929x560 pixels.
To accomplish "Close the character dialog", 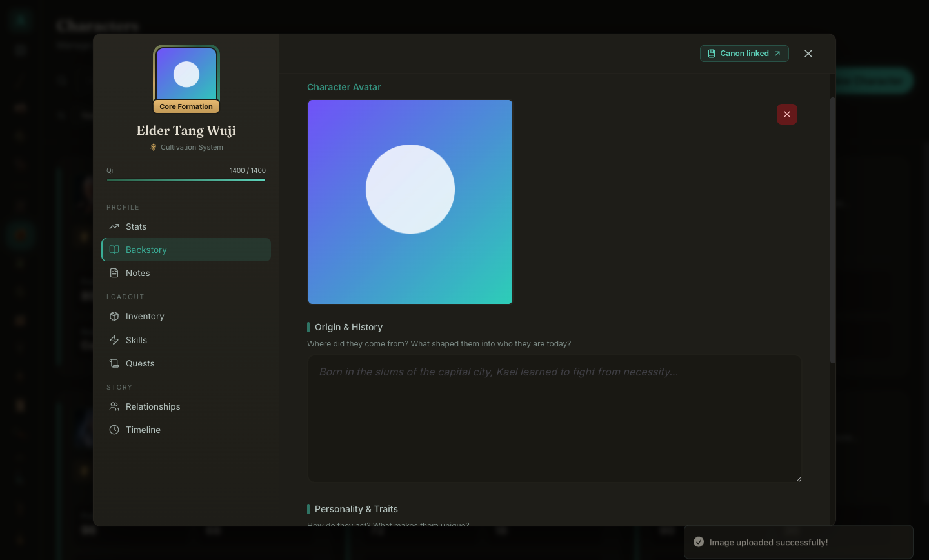I will coord(808,54).
